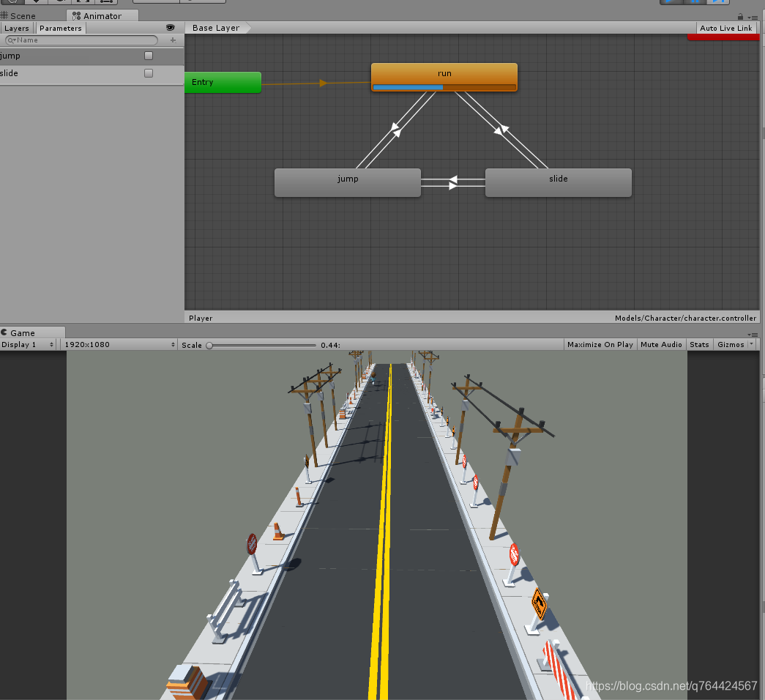Toggle Mute Audio
Image resolution: width=765 pixels, height=700 pixels.
coord(661,345)
